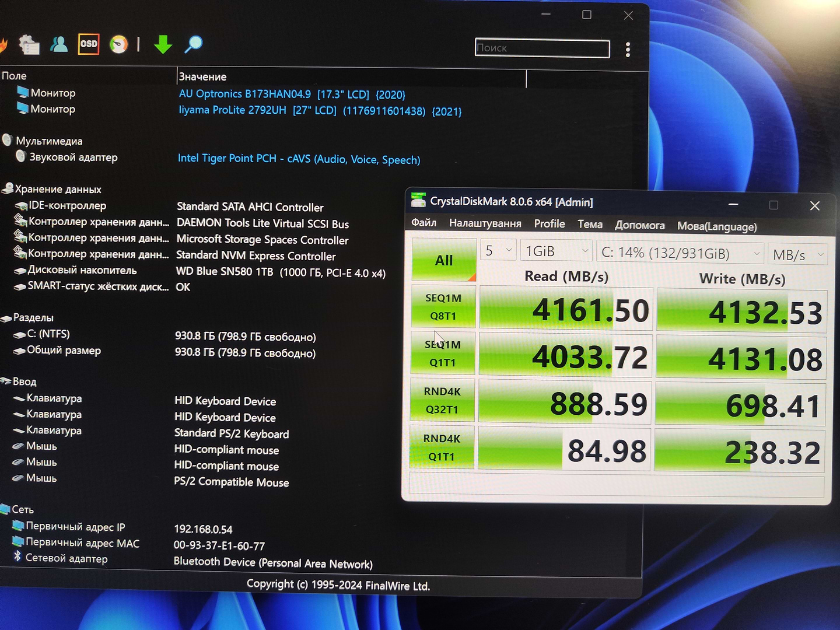Click into the Поиск search field
Image resolution: width=840 pixels, height=630 pixels.
(542, 48)
